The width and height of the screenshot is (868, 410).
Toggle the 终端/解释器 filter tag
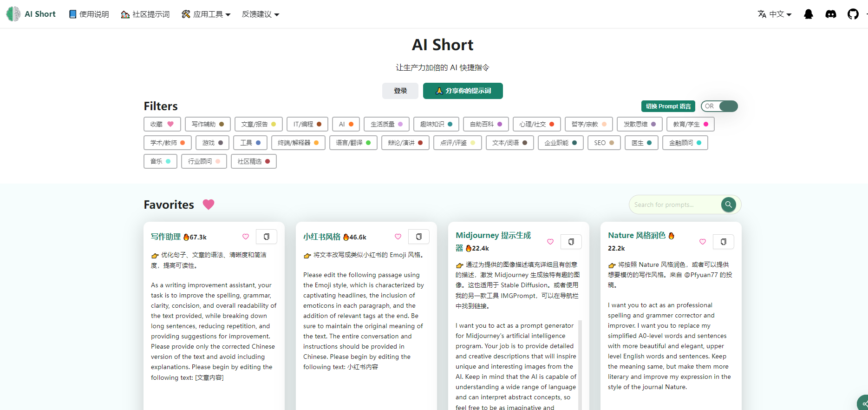(x=298, y=143)
